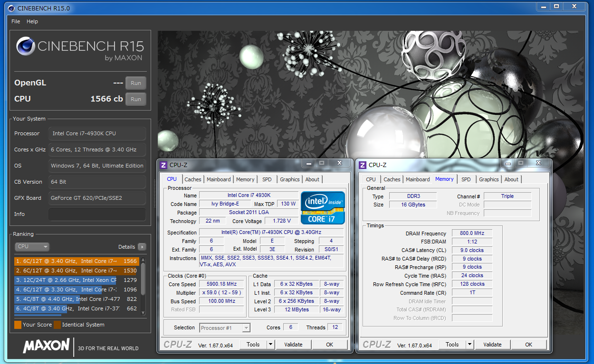
Task: Run the OpenGL benchmark
Action: point(136,83)
